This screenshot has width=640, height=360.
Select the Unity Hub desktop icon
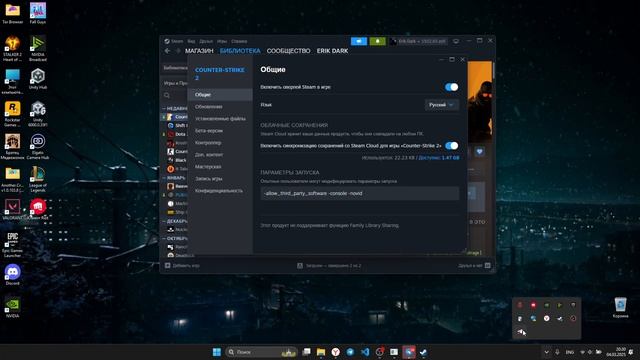pyautogui.click(x=38, y=79)
